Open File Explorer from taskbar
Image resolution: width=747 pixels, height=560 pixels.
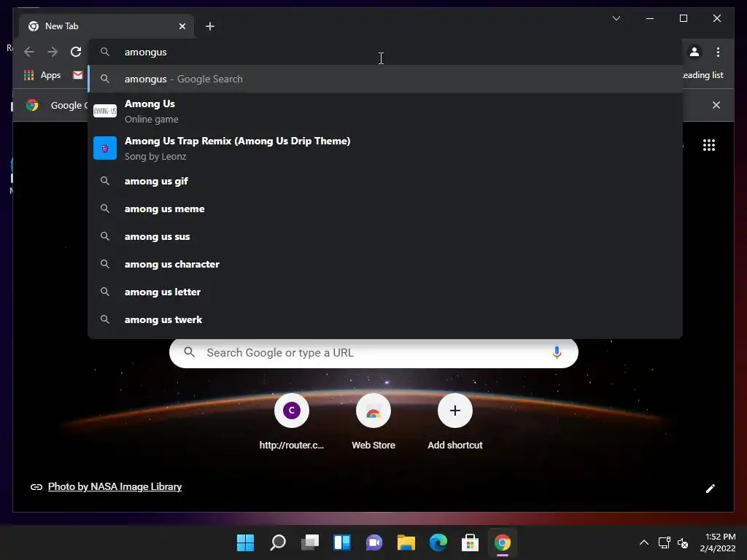(406, 542)
